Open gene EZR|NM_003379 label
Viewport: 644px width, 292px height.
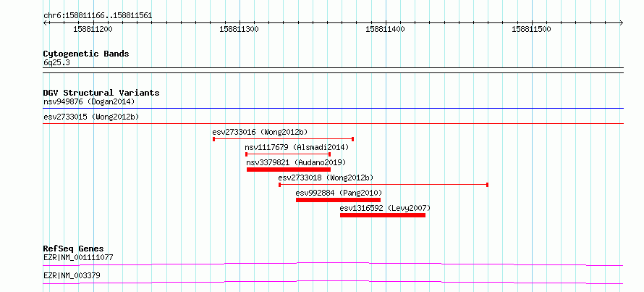coord(72,275)
